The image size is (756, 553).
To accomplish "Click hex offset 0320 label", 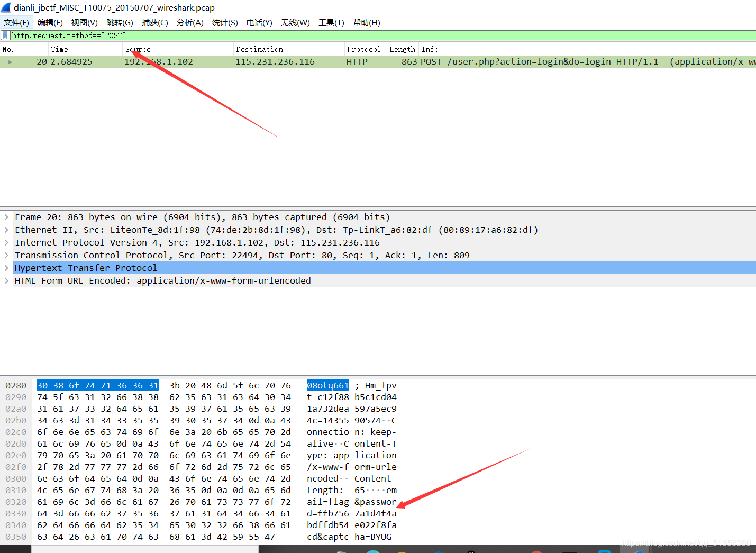I will click(16, 502).
